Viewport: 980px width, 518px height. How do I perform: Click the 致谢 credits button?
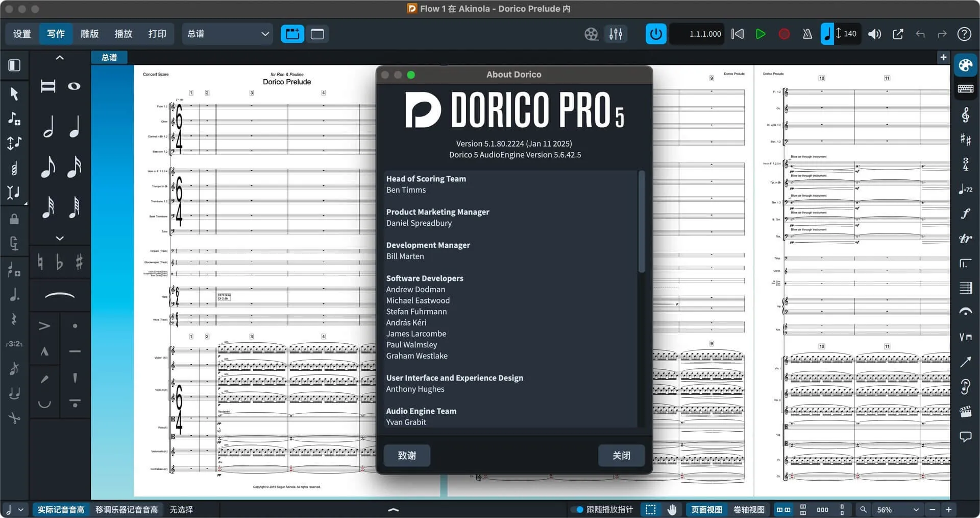click(x=407, y=455)
